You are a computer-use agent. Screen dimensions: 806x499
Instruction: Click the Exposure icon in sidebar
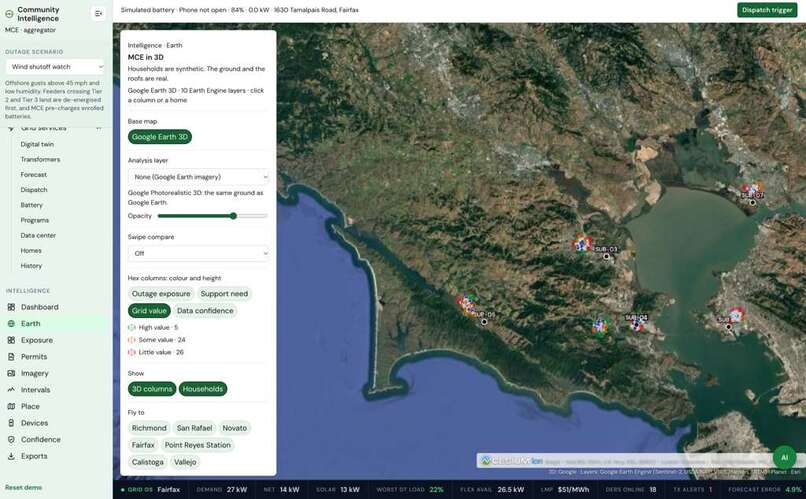coord(11,340)
